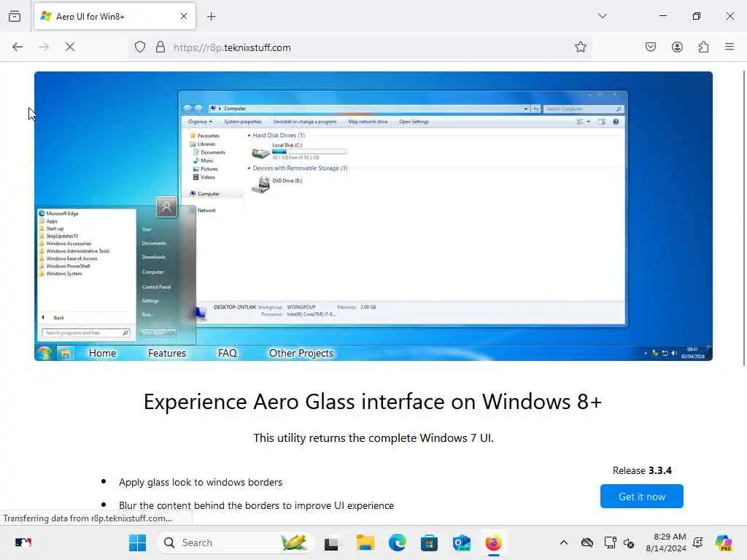The width and height of the screenshot is (747, 560).
Task: Click the taskbar Search box
Action: point(236,542)
